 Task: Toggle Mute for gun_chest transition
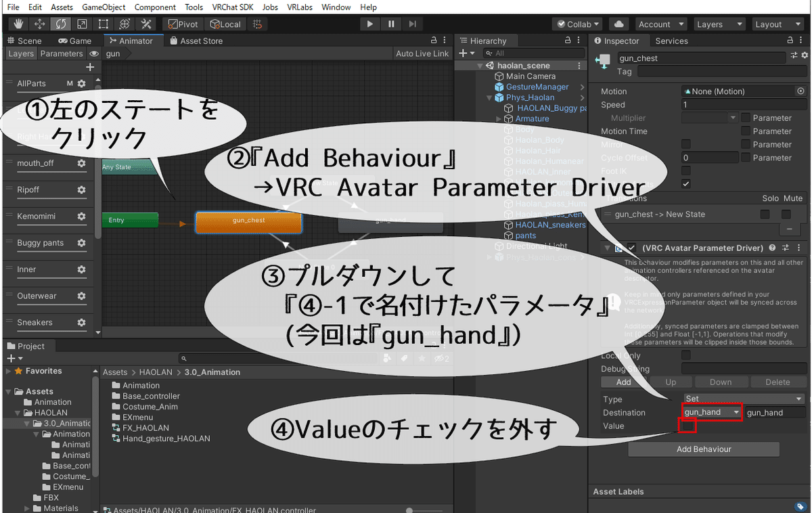point(786,215)
